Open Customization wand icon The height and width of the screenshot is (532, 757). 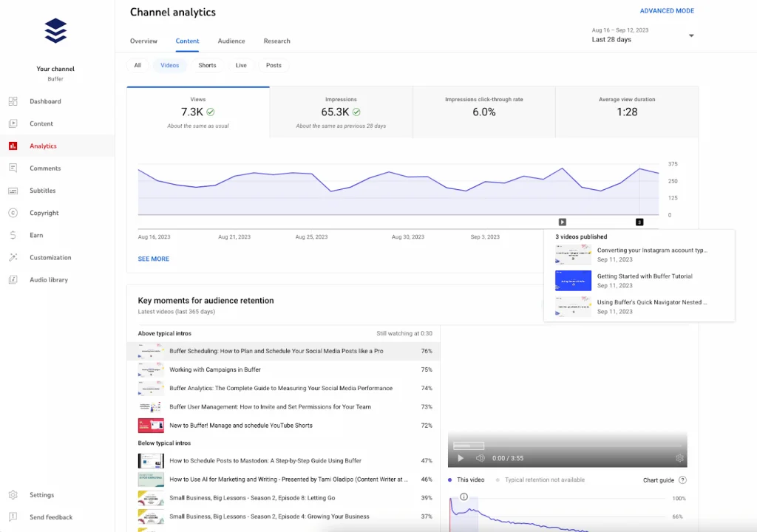13,257
